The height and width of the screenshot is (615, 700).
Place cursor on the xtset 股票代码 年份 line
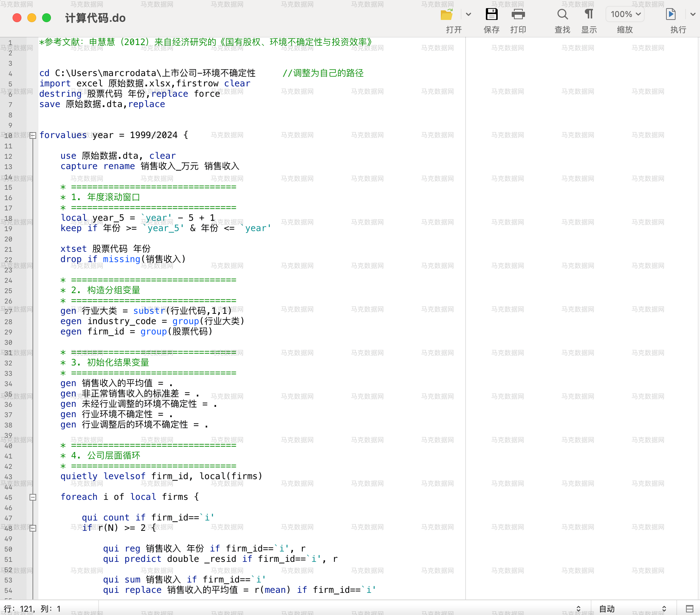pos(106,249)
